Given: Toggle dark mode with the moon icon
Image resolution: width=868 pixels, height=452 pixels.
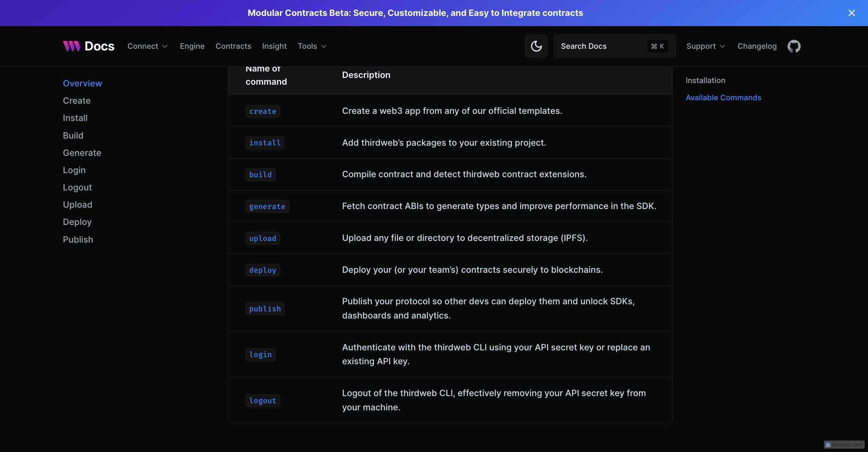Looking at the screenshot, I should click(x=536, y=46).
